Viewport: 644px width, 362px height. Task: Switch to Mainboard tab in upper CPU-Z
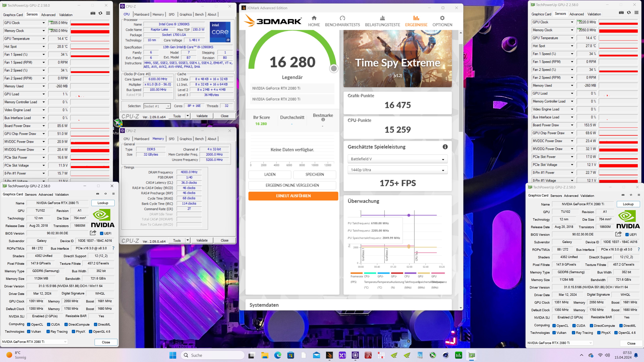(x=142, y=14)
